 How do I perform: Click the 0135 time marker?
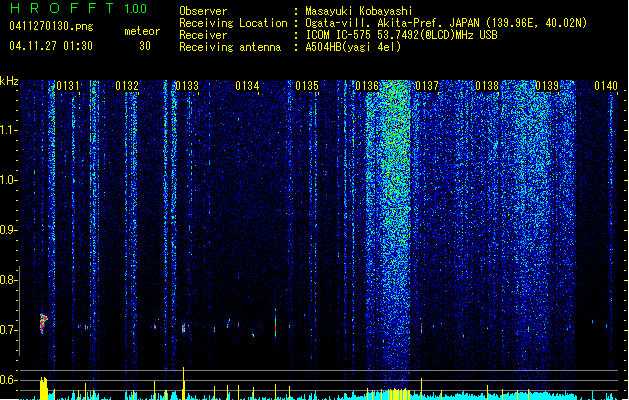point(307,86)
